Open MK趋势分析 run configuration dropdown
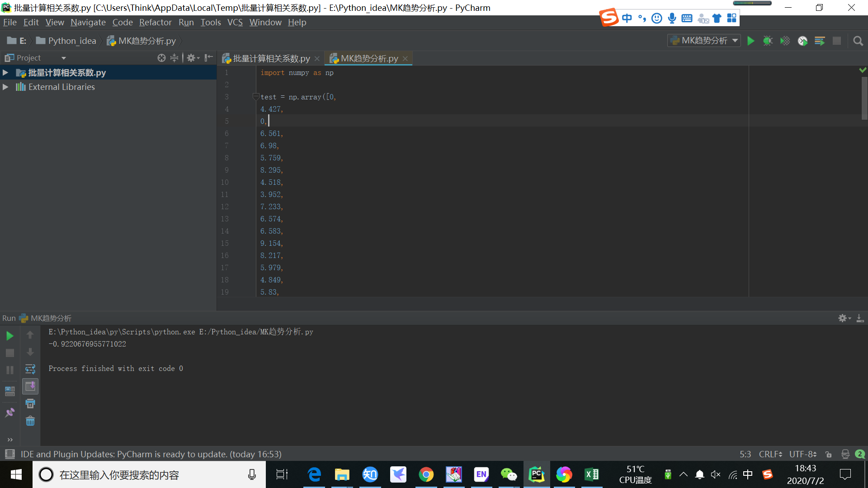This screenshot has width=868, height=488. click(704, 41)
